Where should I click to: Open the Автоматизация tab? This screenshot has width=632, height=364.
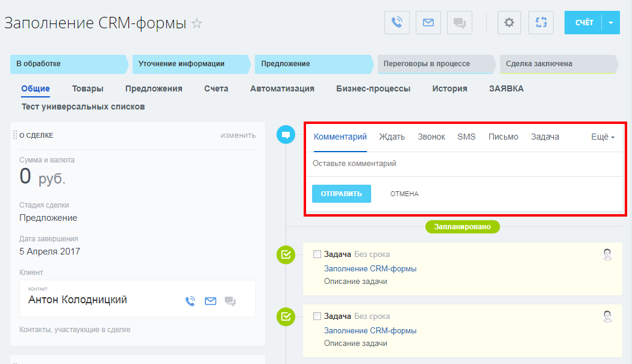point(282,88)
